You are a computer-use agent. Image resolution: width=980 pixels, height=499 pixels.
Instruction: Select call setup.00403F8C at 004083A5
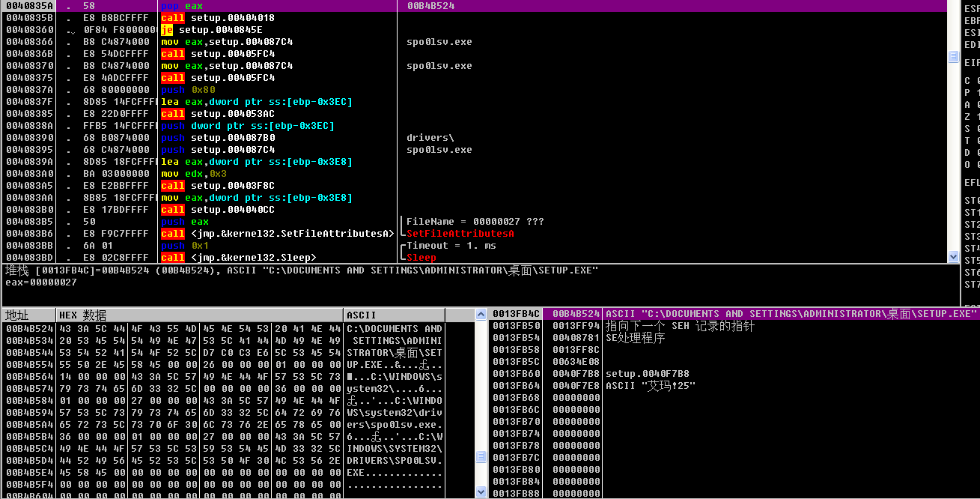click(473, 186)
